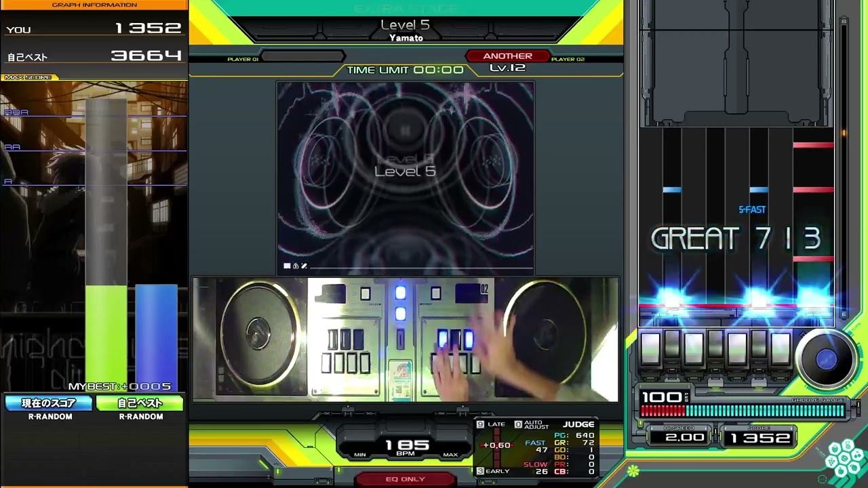The image size is (868, 488).
Task: Click the GRAPH INFORMATION header
Action: pyautogui.click(x=94, y=5)
